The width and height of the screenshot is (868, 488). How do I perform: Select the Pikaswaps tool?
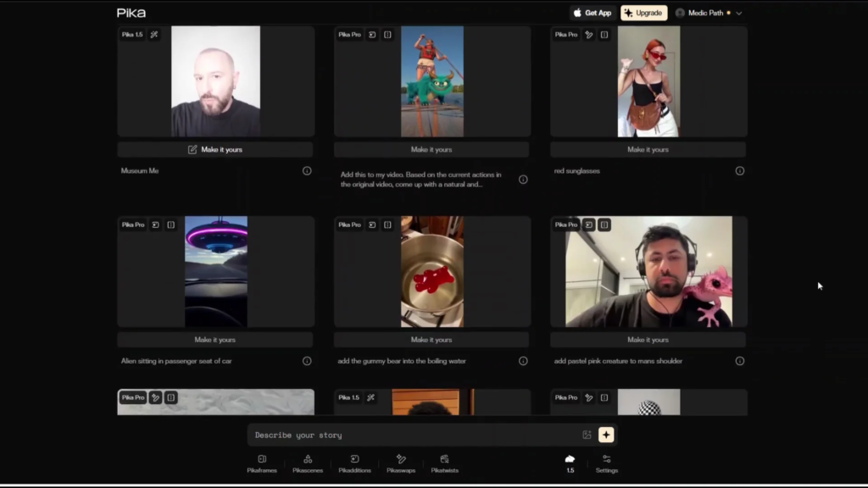401,463
